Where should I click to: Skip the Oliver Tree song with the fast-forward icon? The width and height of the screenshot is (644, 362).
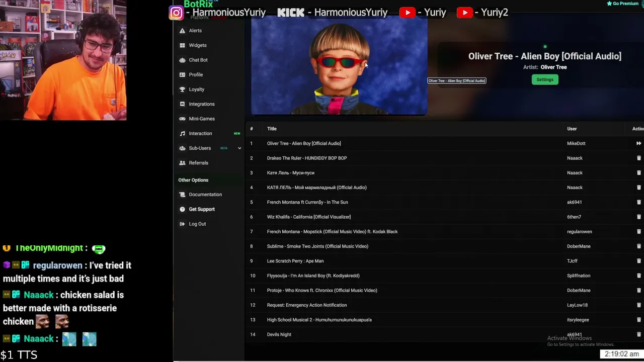pyautogui.click(x=638, y=143)
